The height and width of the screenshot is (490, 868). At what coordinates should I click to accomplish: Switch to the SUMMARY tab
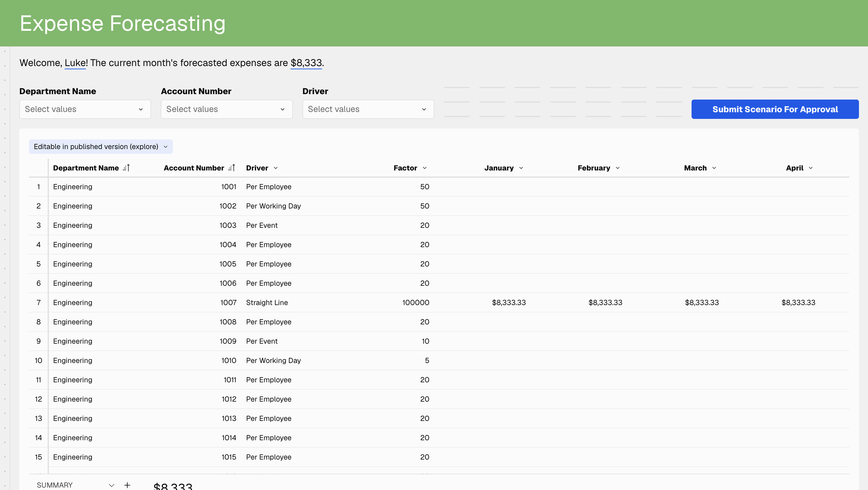54,485
